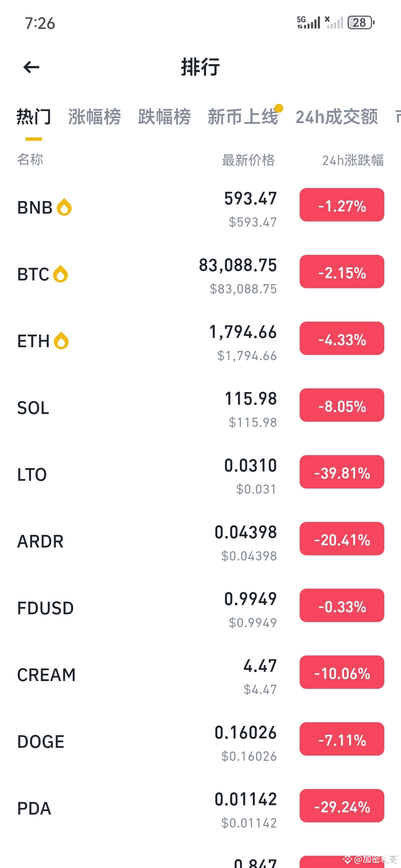Click the flame icon beside BTC
The width and height of the screenshot is (401, 868).
(61, 274)
